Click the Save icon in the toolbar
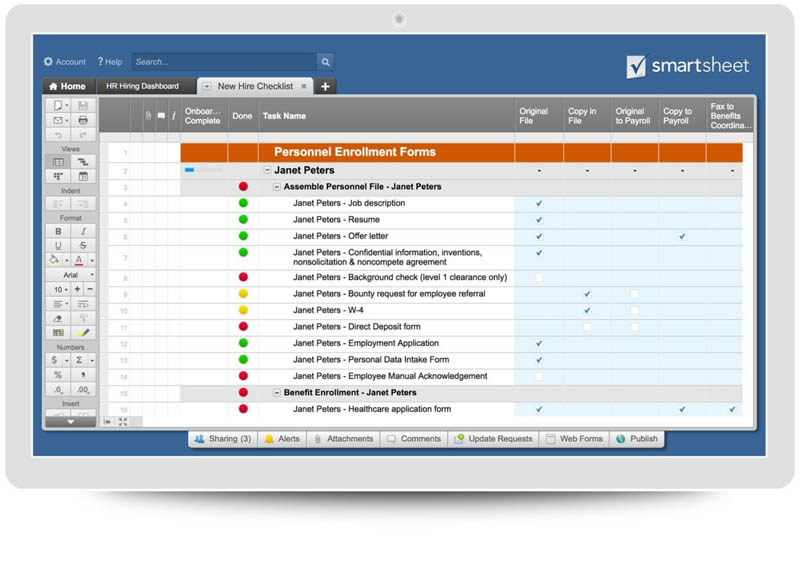The image size is (800, 564). [x=83, y=105]
